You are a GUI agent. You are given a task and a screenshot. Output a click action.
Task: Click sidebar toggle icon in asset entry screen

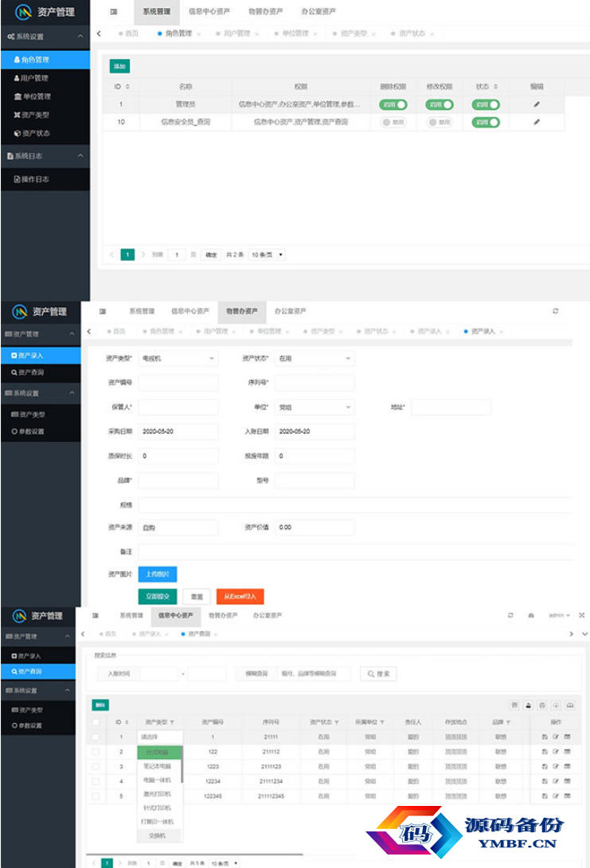[103, 311]
